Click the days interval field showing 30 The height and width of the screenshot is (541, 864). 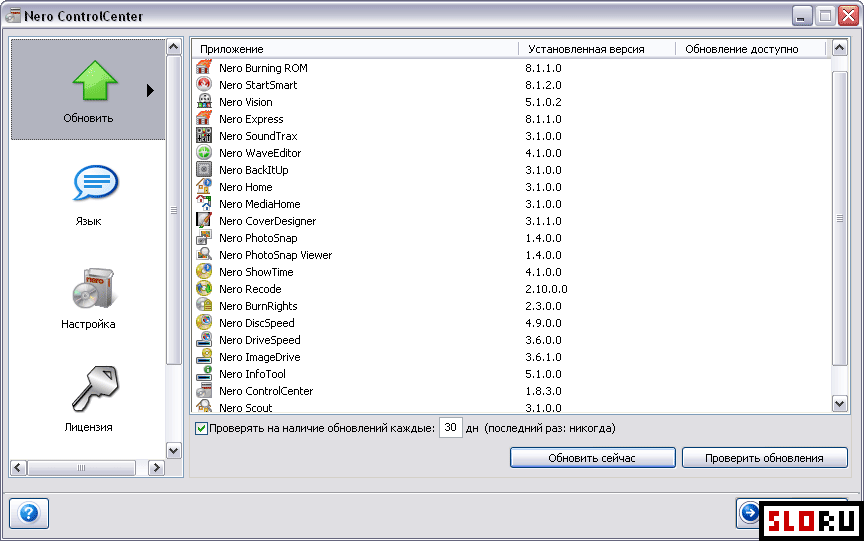click(450, 428)
